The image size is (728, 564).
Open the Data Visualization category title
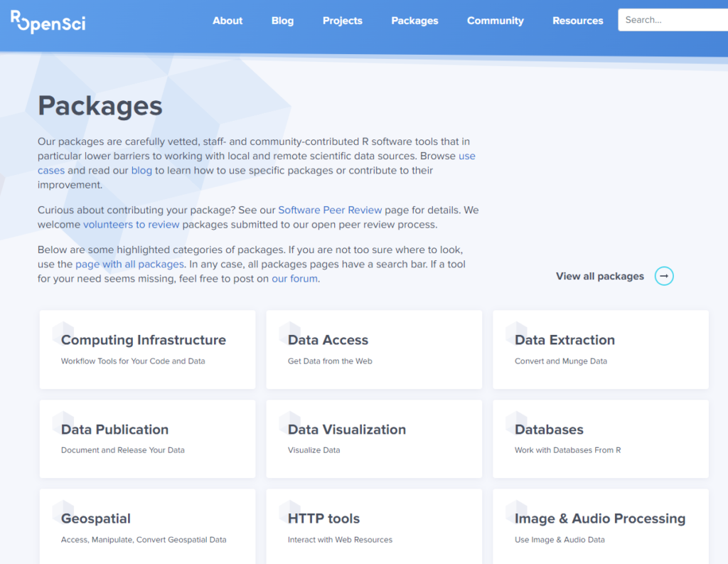point(347,430)
